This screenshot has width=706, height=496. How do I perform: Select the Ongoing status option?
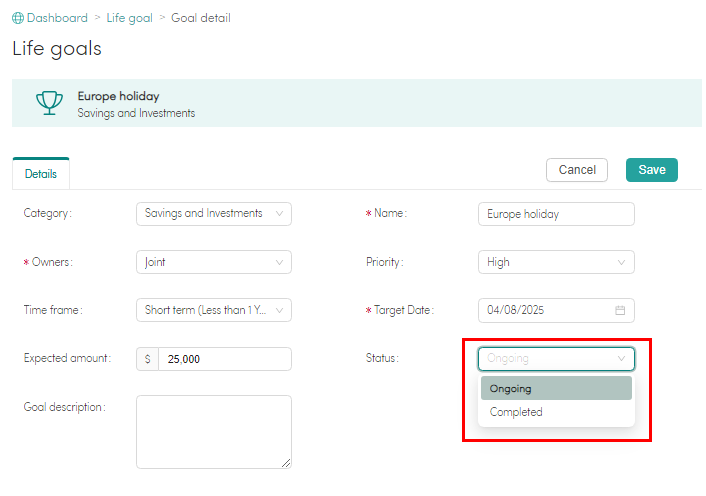pyautogui.click(x=557, y=388)
